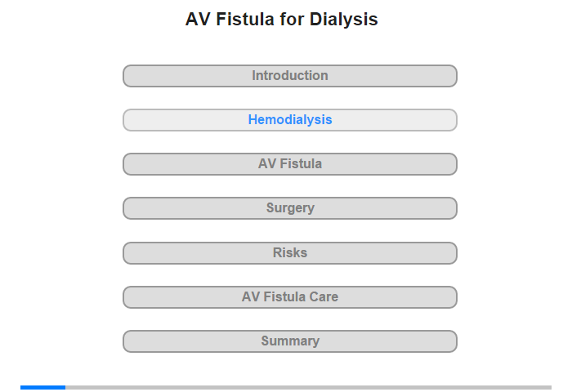The image size is (572, 392).
Task: Click the gray unfilled portion of progress bar
Action: pos(308,387)
